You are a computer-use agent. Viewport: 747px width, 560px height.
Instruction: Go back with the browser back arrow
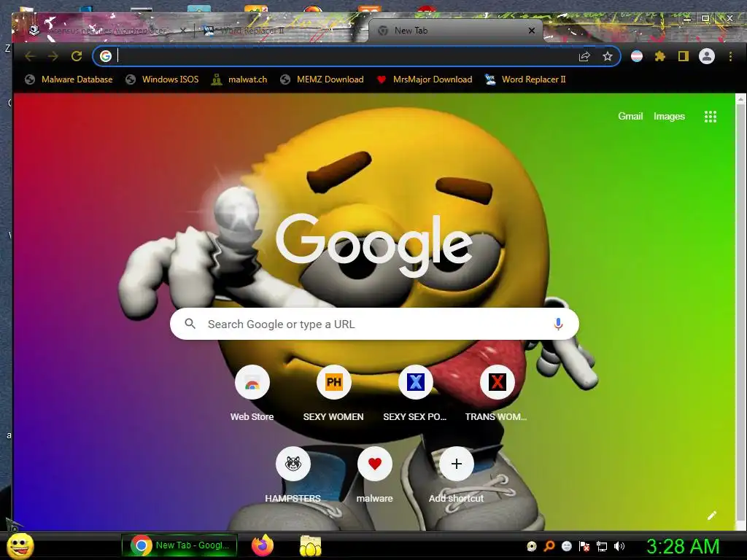(30, 56)
